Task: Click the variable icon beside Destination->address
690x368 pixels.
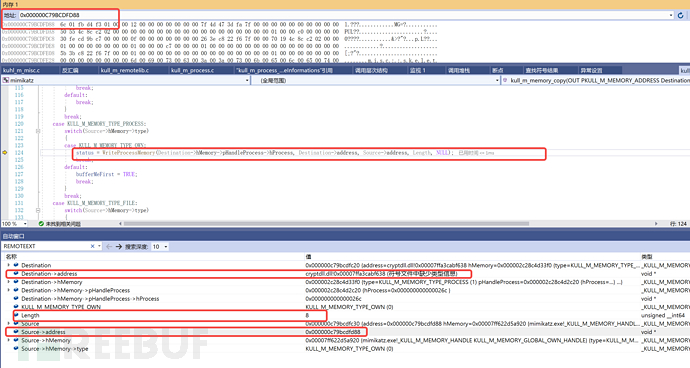Action: coord(16,274)
